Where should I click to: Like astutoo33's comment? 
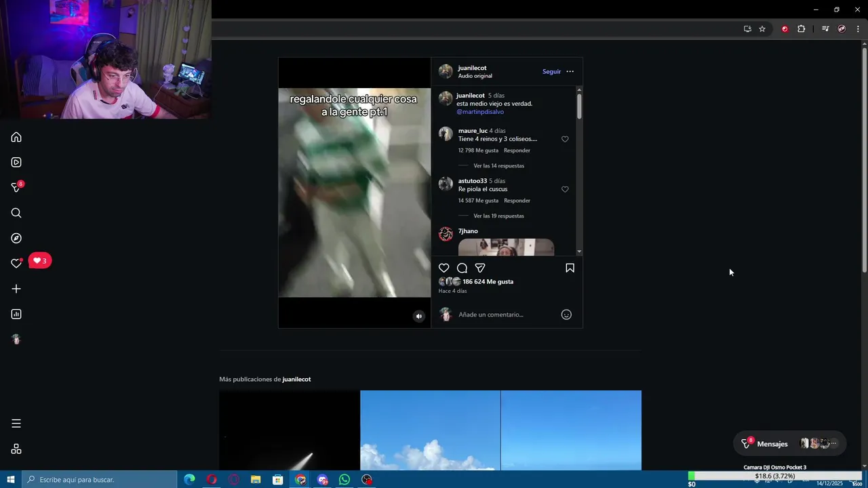click(x=565, y=189)
